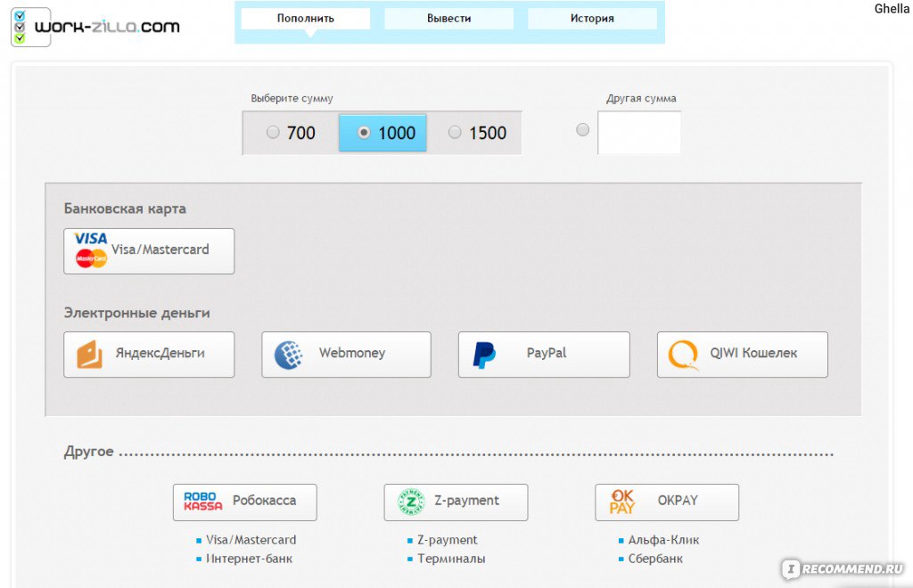Click the Robokassa logo icon
This screenshot has height=588, width=913.
[x=202, y=502]
